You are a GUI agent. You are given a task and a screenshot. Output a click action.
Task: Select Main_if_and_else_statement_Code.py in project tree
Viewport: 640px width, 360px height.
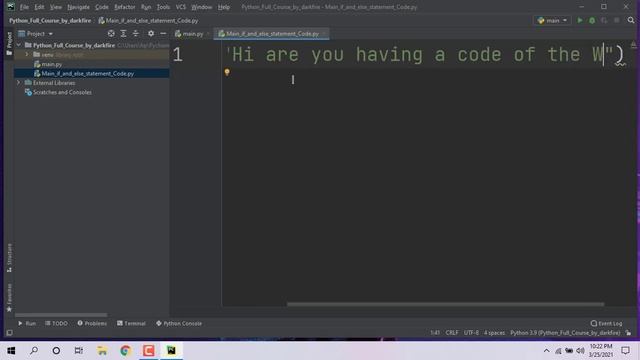(88, 73)
